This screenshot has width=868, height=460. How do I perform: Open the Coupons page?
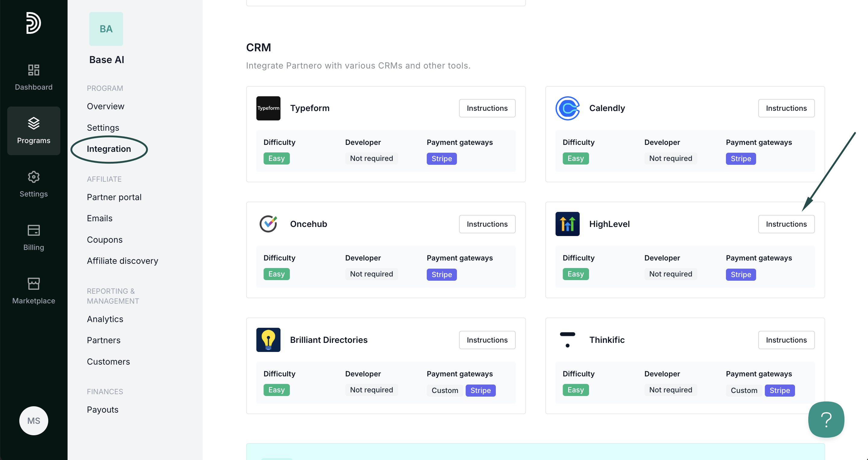tap(105, 240)
